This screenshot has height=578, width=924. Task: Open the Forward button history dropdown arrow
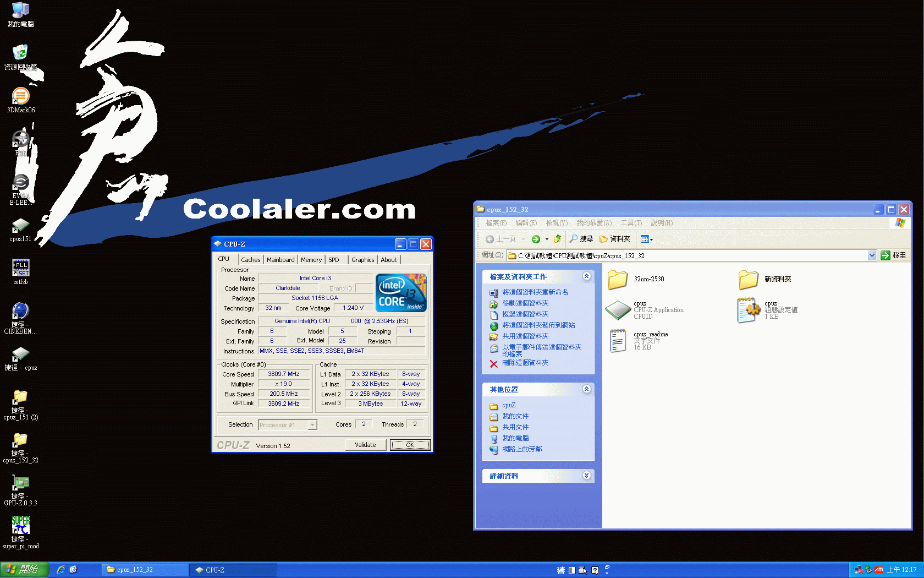547,239
